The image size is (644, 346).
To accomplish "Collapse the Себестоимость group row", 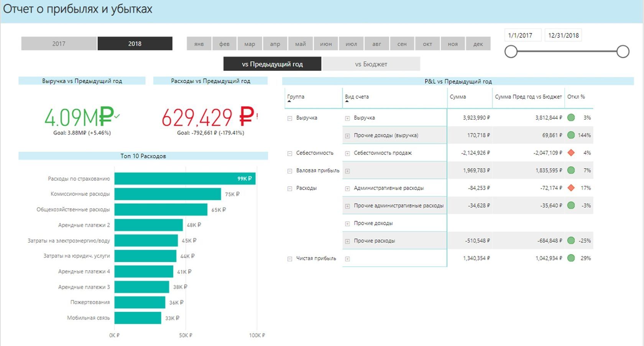I will click(x=290, y=153).
